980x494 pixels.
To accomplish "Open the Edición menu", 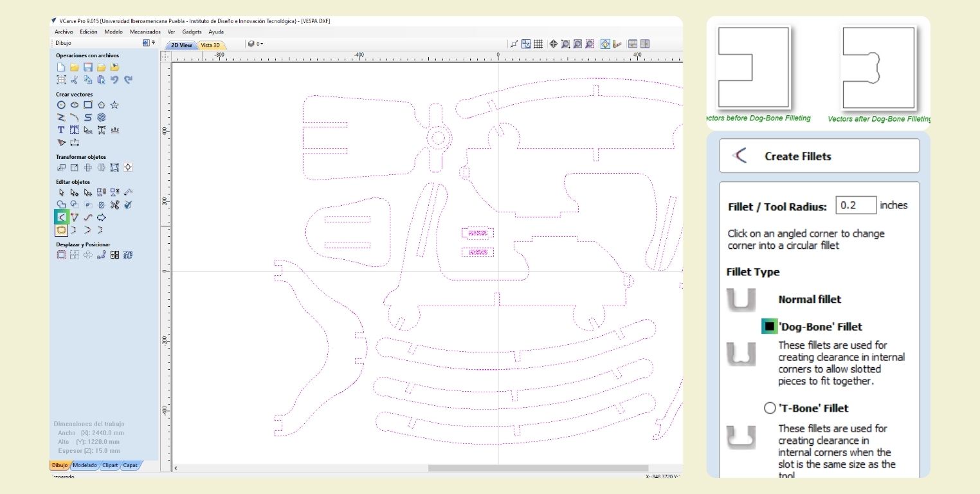I will pyautogui.click(x=89, y=32).
